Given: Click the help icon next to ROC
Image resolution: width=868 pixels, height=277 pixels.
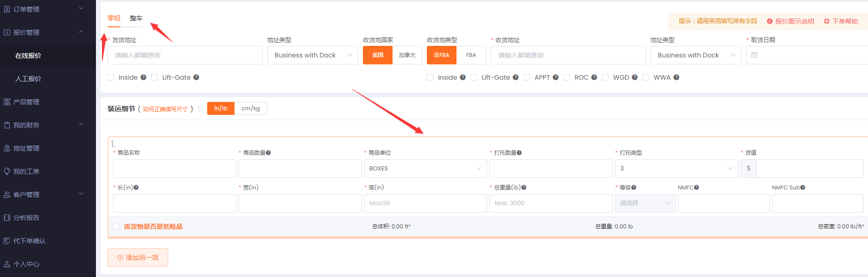Looking at the screenshot, I should [594, 77].
